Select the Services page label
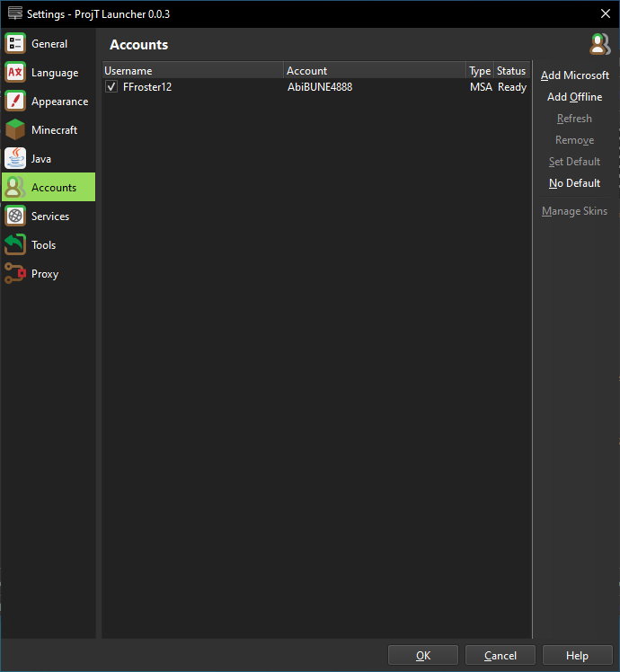 [50, 216]
